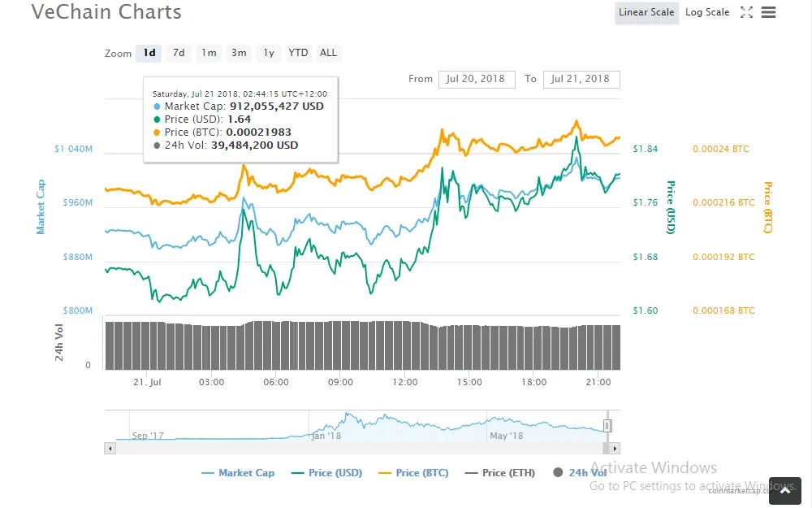Viewport: 812px width, 508px height.
Task: Set zoom to 1d
Action: [149, 53]
